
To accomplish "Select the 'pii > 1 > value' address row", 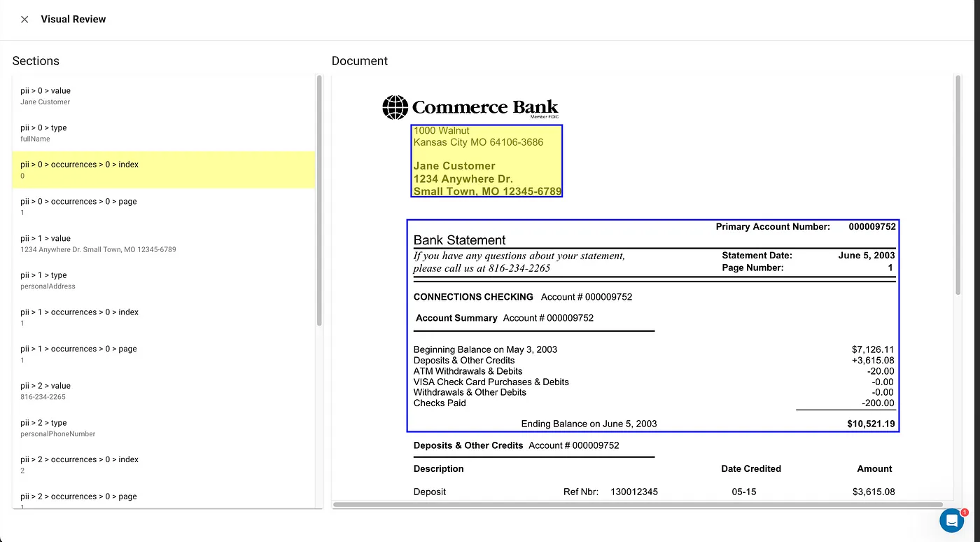I will point(164,244).
